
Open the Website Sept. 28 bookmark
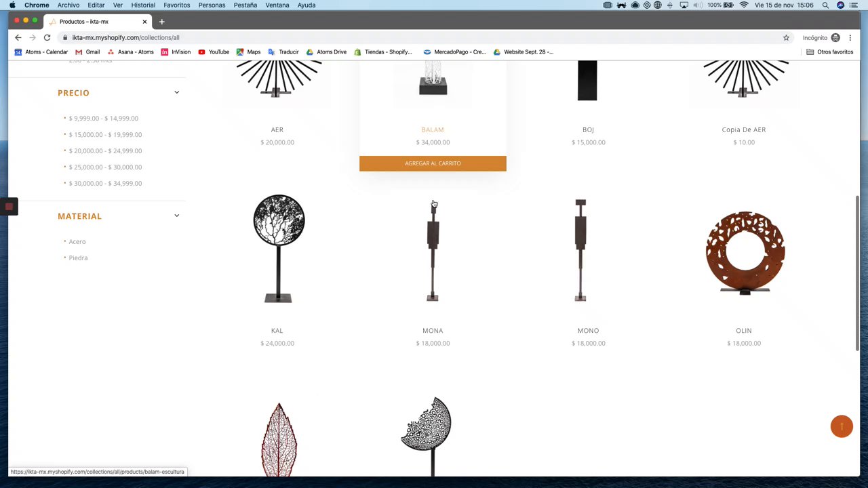coord(524,52)
